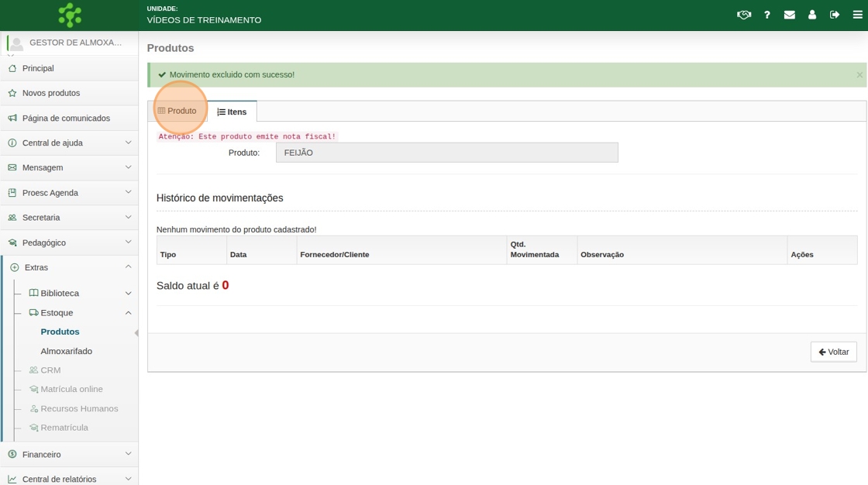Viewport: 868px width, 485px height.
Task: Expand Mensagem menu chevron
Action: click(x=128, y=167)
